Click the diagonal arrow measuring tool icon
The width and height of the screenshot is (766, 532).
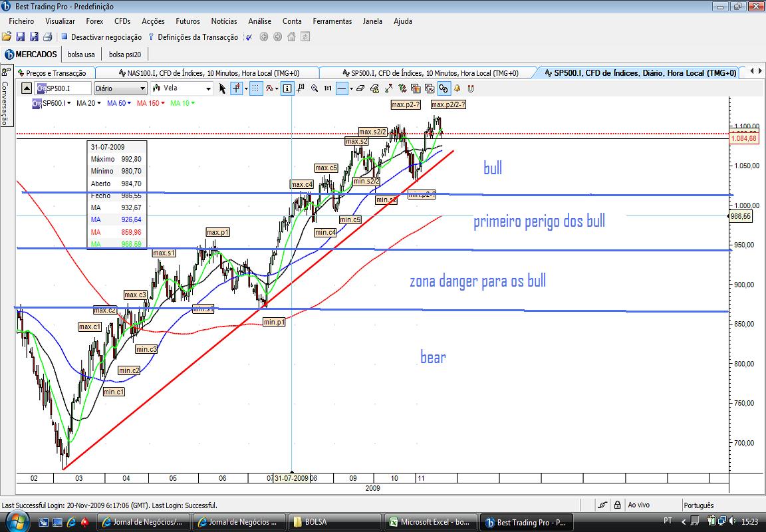click(388, 88)
